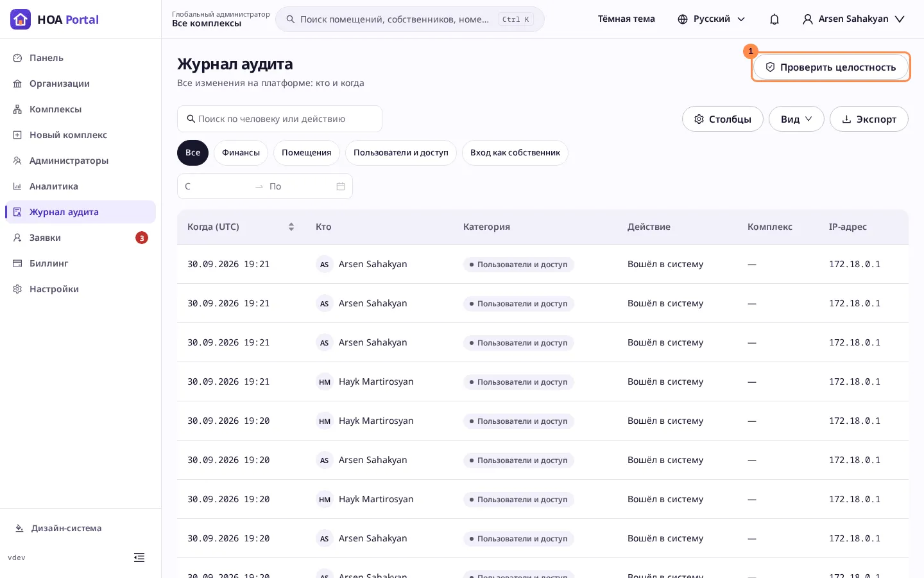
Task: Go to Организации in the sidebar
Action: pos(80,83)
